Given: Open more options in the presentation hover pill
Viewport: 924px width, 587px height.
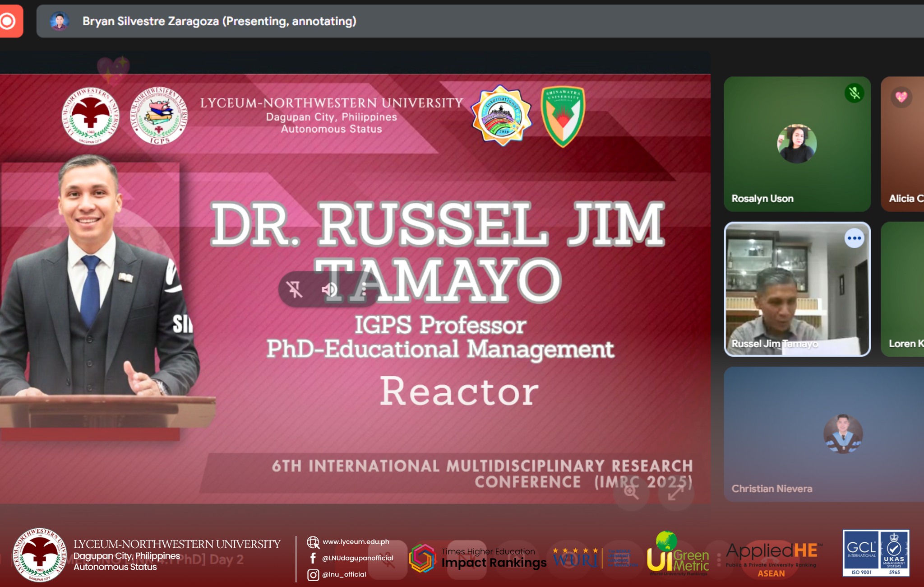Looking at the screenshot, I should (x=364, y=289).
